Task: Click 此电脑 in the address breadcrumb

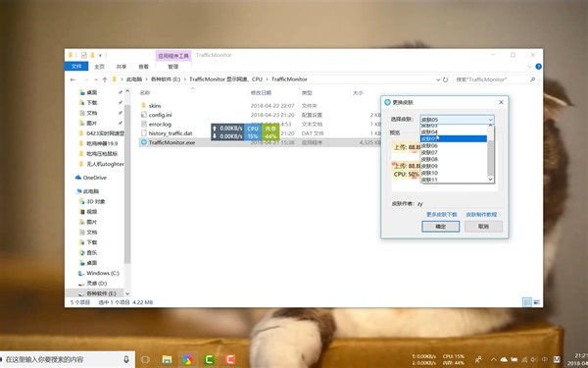Action: [134, 79]
